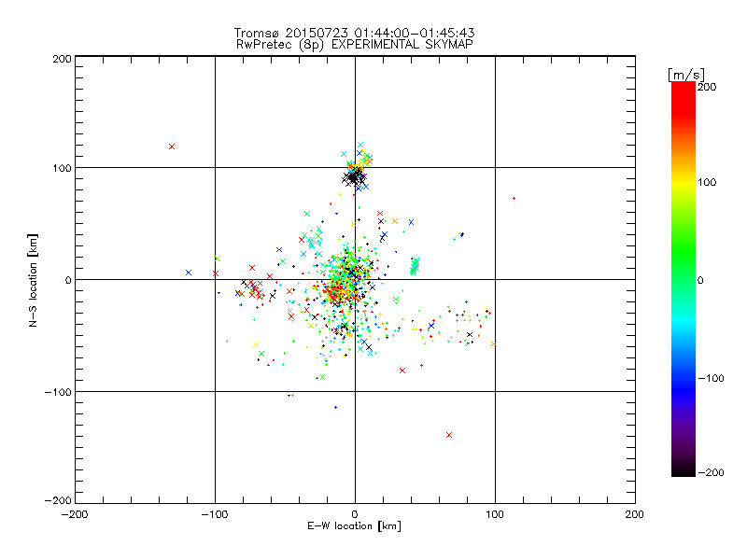Click the x-axis tick label '0'
747x560 pixels.
(355, 515)
